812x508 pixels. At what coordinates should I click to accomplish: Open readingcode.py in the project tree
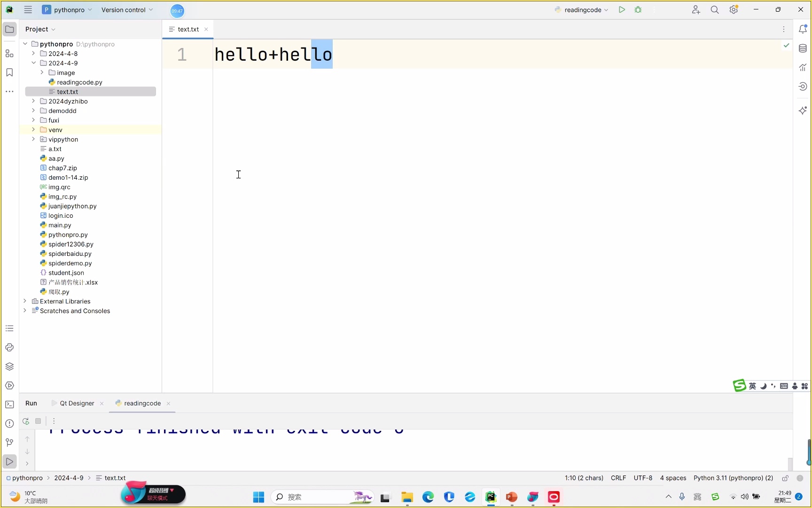click(79, 82)
